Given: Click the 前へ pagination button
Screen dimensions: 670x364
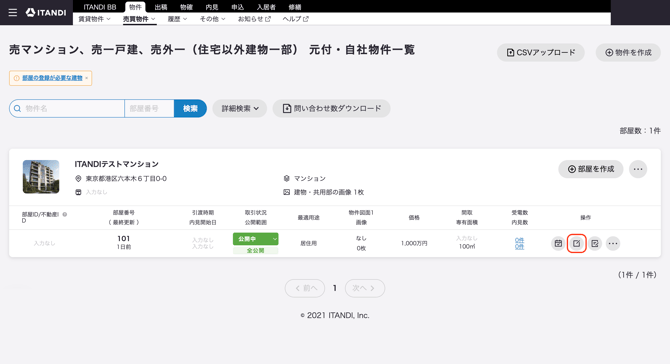Looking at the screenshot, I should click(x=305, y=288).
